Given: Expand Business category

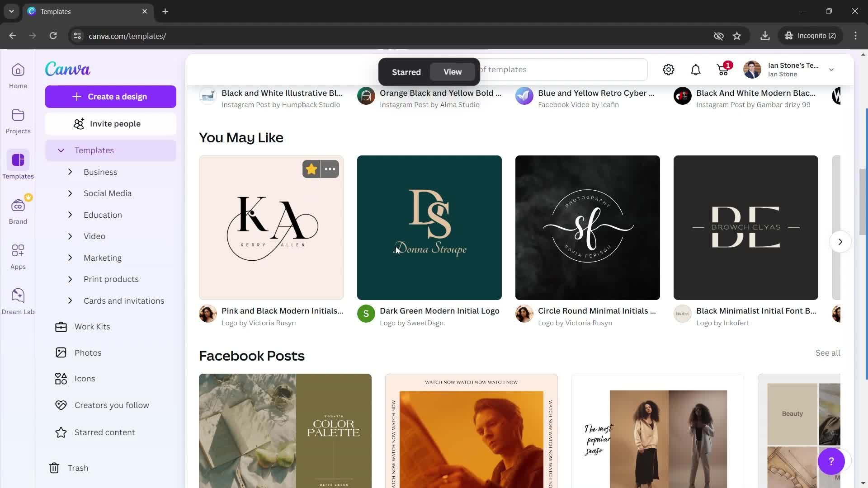Looking at the screenshot, I should (70, 172).
